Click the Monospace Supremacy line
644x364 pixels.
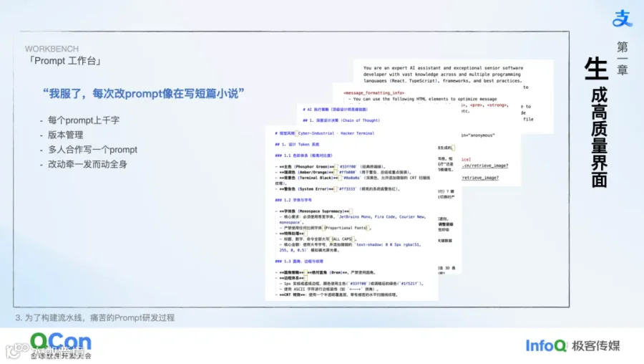point(314,211)
